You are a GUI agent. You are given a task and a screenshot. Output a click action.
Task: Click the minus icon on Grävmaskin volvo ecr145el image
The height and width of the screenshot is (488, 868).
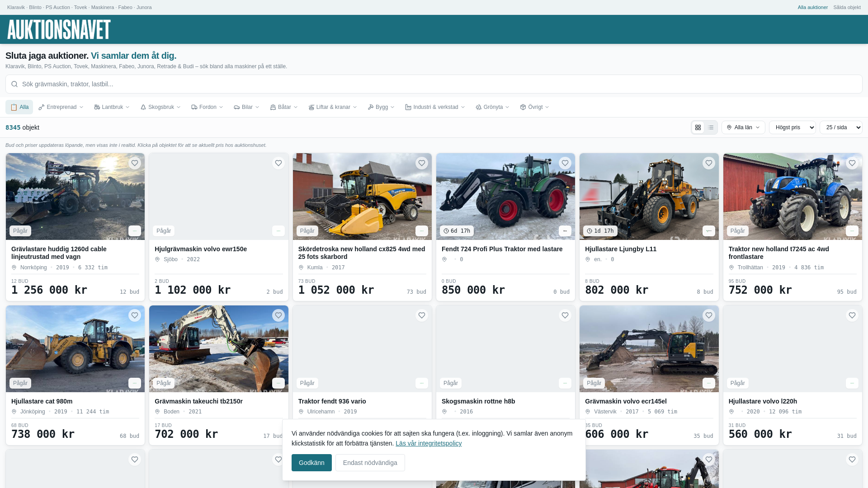[709, 383]
